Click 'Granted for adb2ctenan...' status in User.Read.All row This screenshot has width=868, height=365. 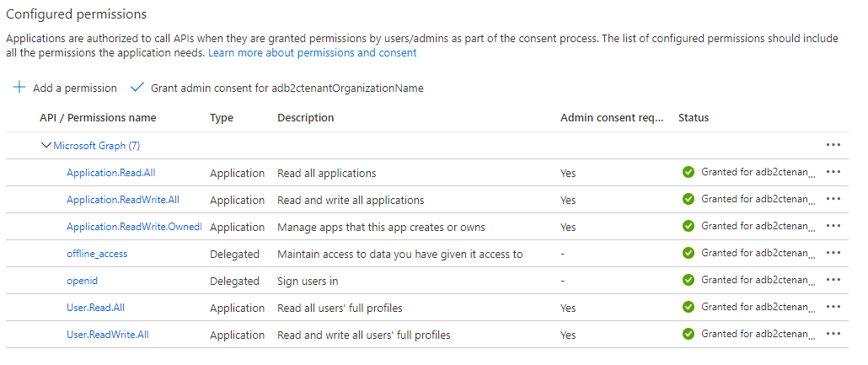point(758,307)
